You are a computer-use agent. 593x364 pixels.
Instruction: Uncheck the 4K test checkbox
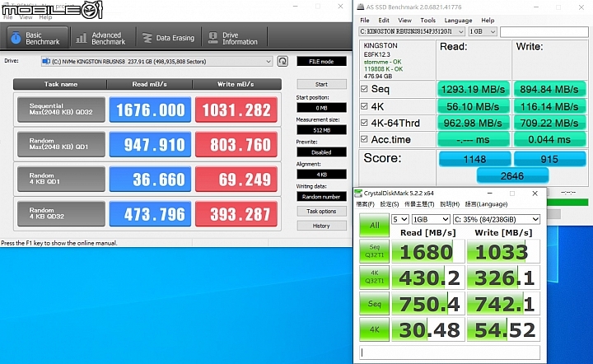pyautogui.click(x=364, y=106)
